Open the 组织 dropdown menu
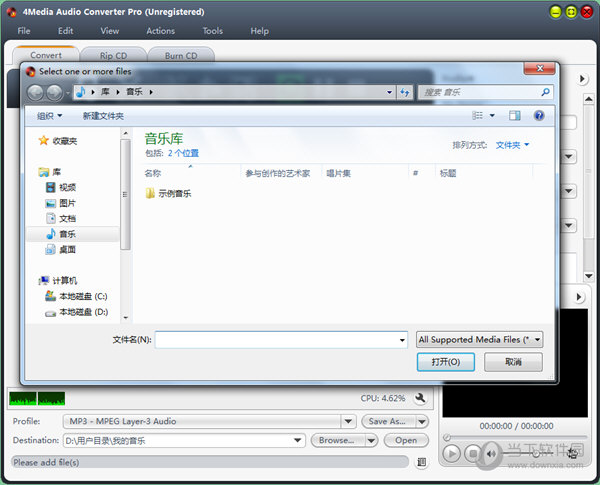 tap(49, 116)
